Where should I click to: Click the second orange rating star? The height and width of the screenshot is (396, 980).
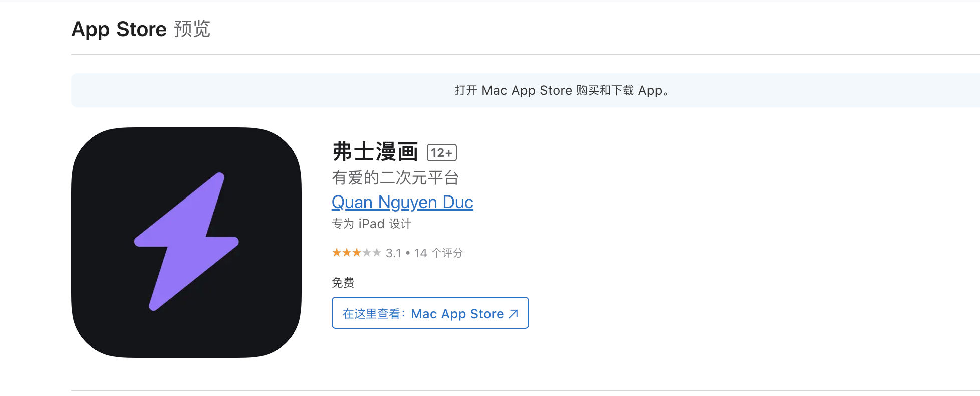click(x=347, y=252)
